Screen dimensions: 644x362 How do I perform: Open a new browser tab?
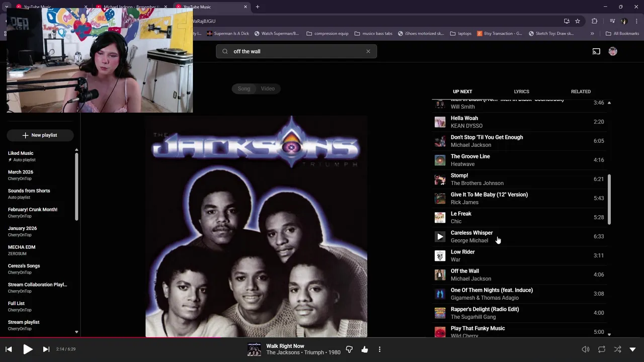pyautogui.click(x=258, y=7)
